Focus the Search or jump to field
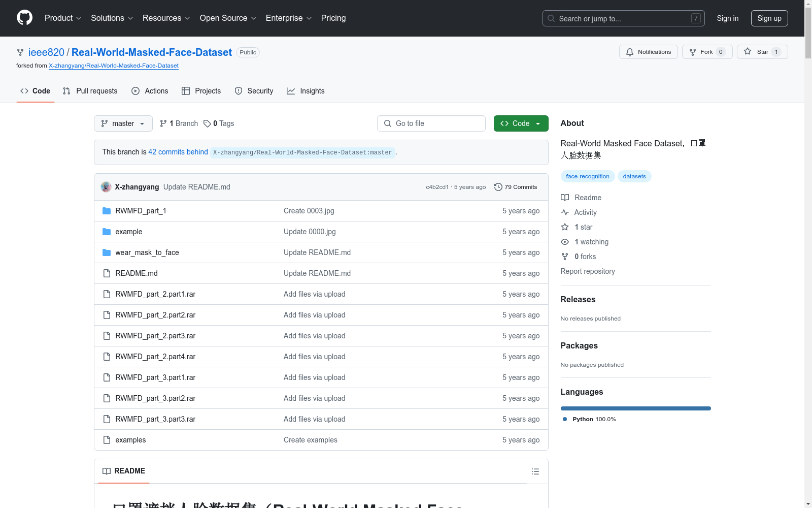This screenshot has height=508, width=812. pos(624,18)
